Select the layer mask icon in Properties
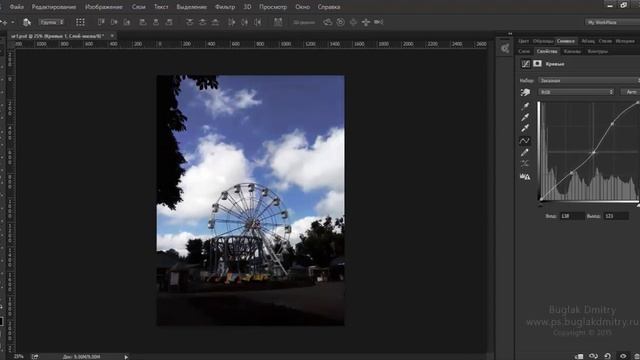This screenshot has height=360, width=640. click(537, 64)
